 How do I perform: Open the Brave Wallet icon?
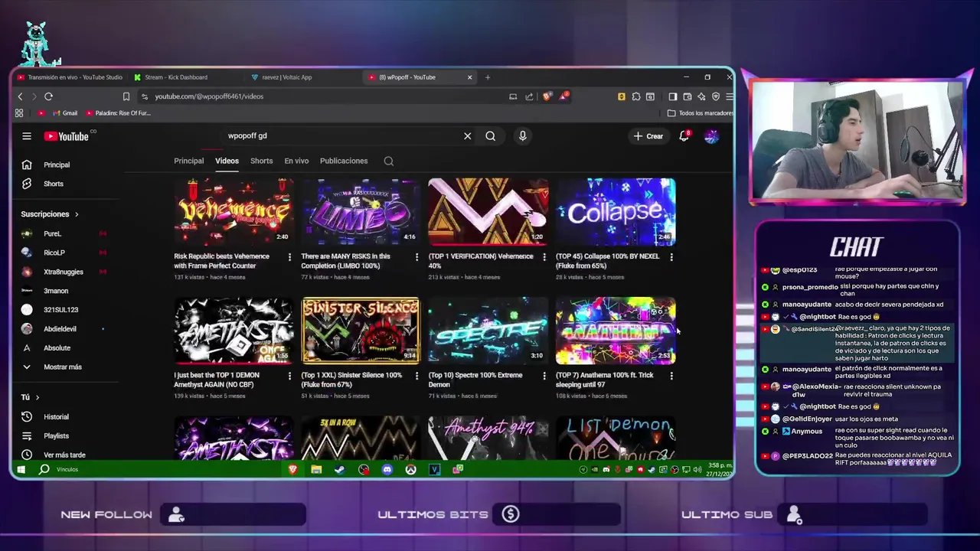(688, 96)
